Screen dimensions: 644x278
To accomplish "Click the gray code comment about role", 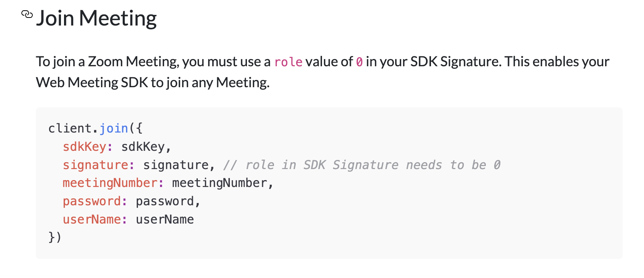I will [362, 165].
